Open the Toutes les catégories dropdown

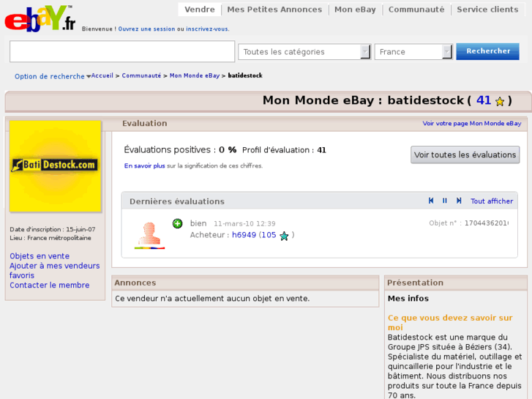(304, 52)
